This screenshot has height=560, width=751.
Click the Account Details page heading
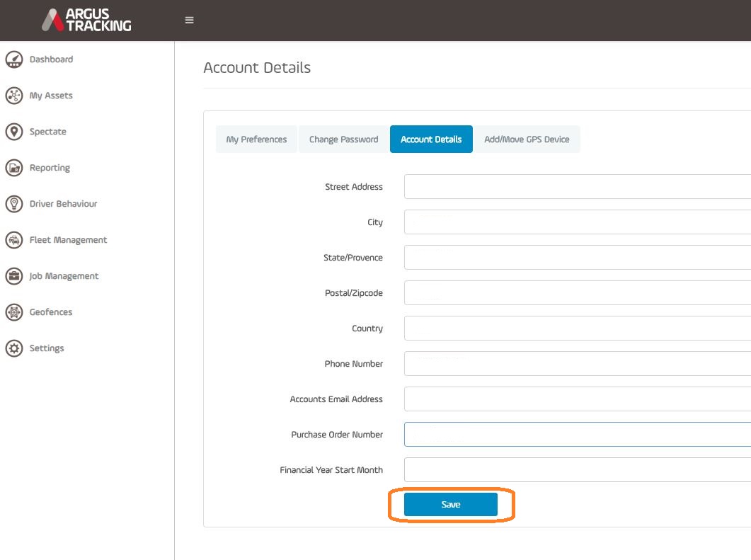(x=257, y=67)
